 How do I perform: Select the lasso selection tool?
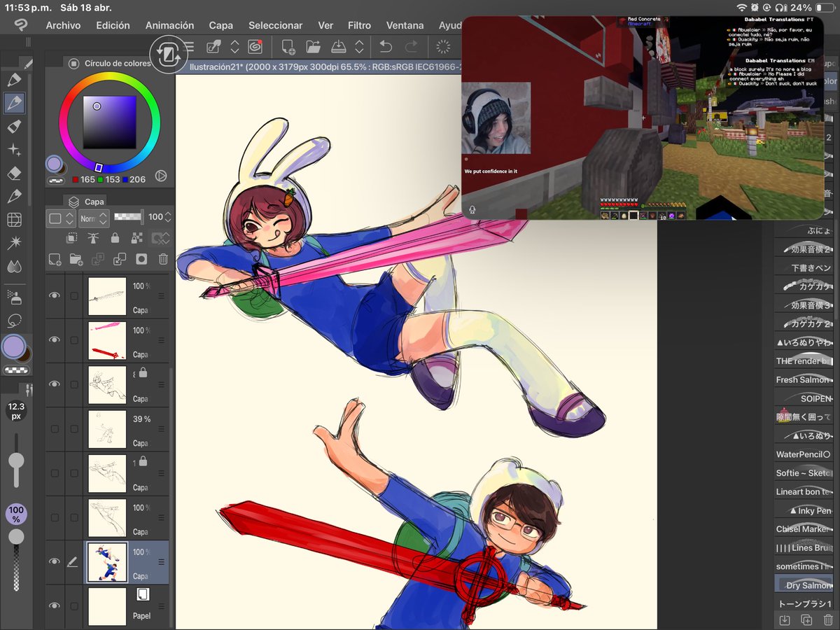pyautogui.click(x=14, y=321)
